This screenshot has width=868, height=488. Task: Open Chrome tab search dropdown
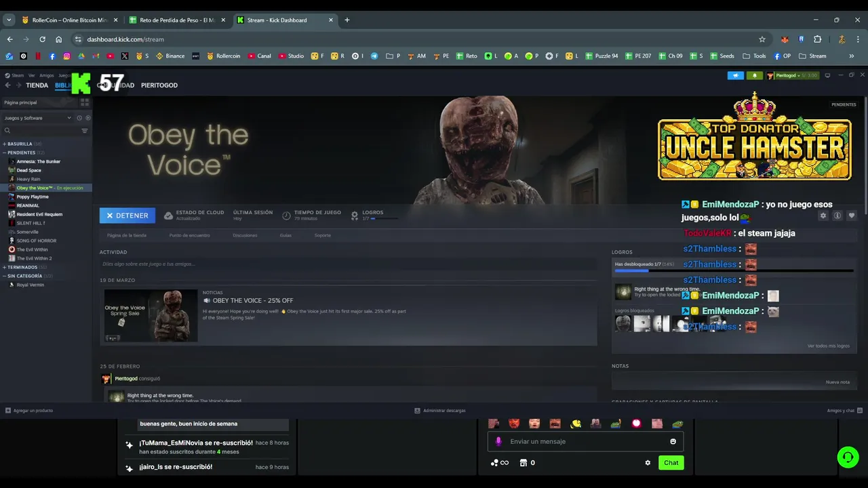point(9,20)
